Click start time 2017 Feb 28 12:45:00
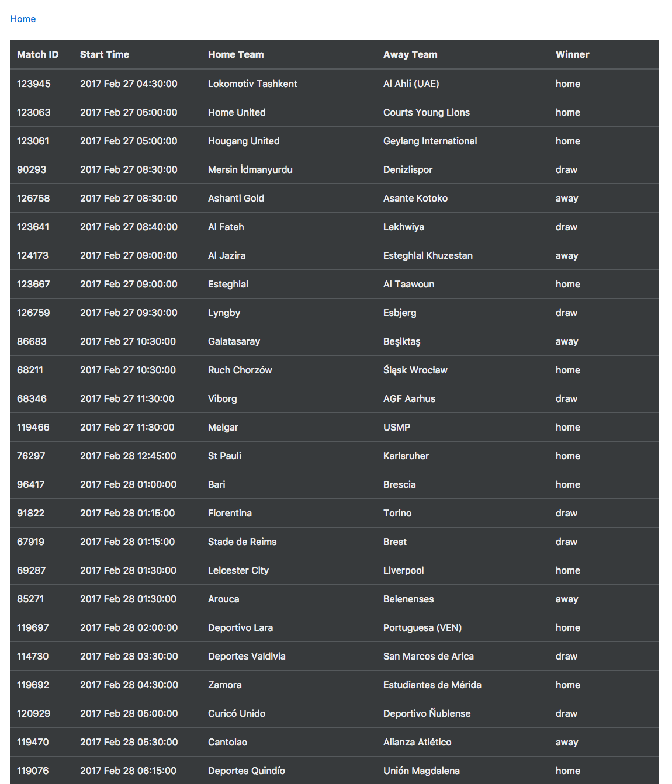Image resolution: width=672 pixels, height=784 pixels. tap(128, 456)
